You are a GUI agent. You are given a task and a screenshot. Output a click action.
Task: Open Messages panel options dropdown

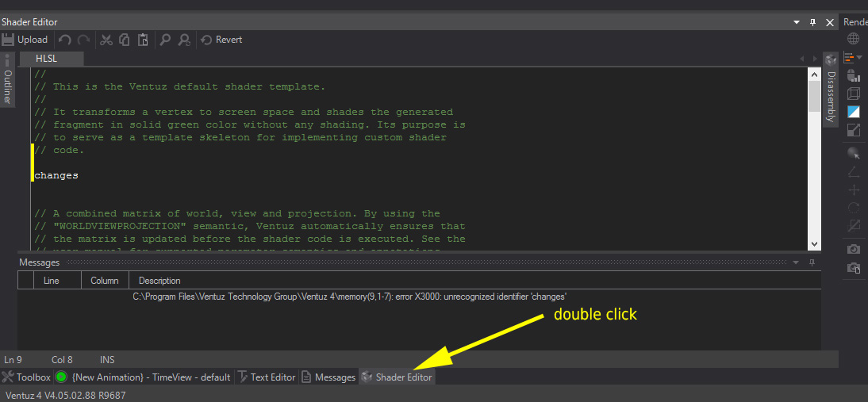[x=796, y=262]
